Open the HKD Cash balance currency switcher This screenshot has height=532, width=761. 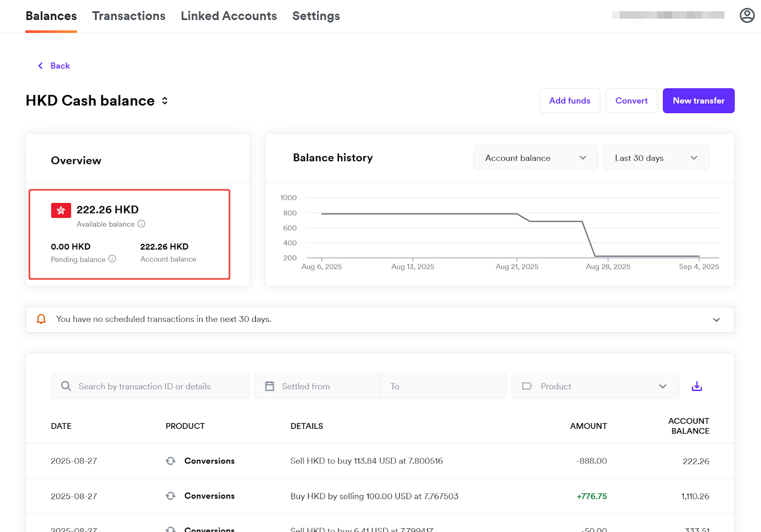[165, 101]
